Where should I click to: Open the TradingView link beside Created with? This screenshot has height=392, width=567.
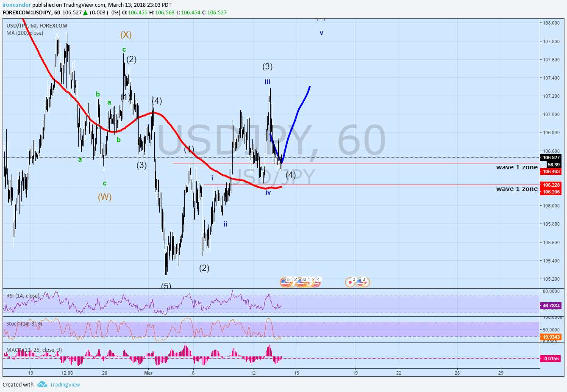click(65, 384)
